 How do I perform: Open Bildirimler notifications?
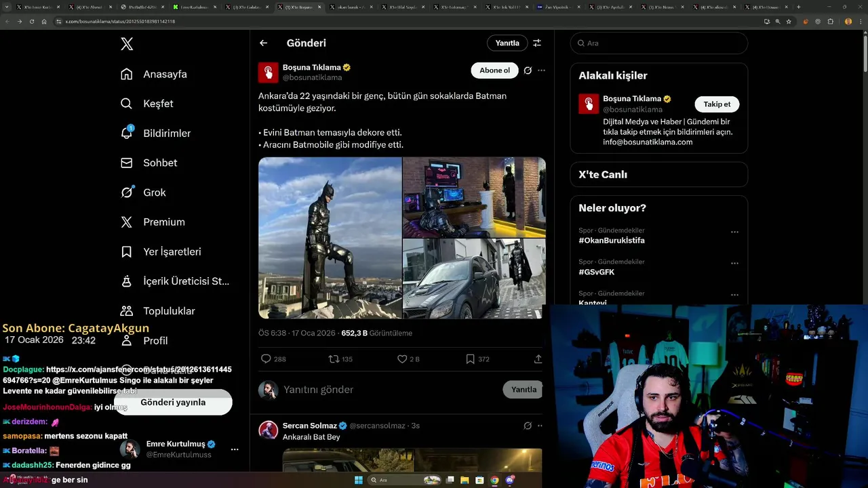click(x=155, y=133)
